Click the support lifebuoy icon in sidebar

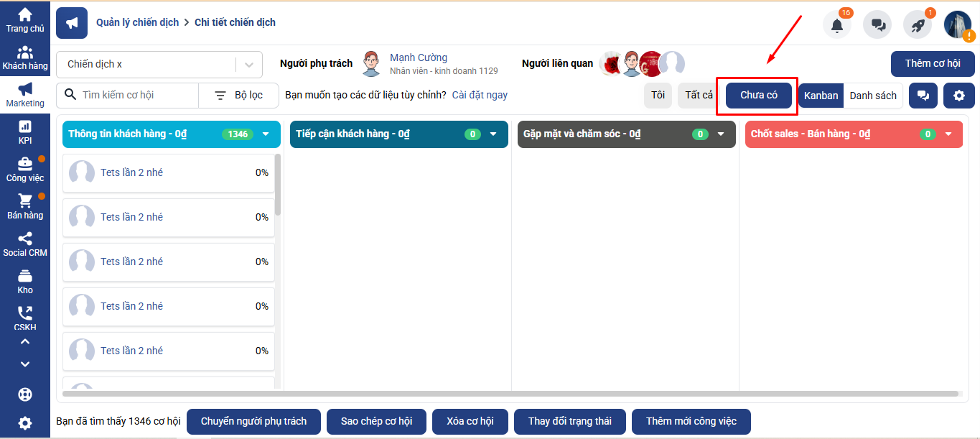25,394
